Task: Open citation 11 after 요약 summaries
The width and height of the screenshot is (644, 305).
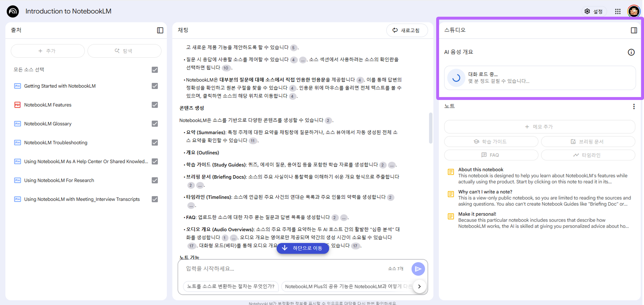Action: (253, 141)
